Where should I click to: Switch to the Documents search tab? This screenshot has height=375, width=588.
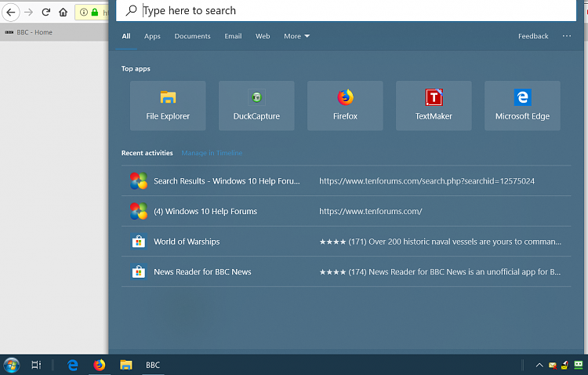192,36
